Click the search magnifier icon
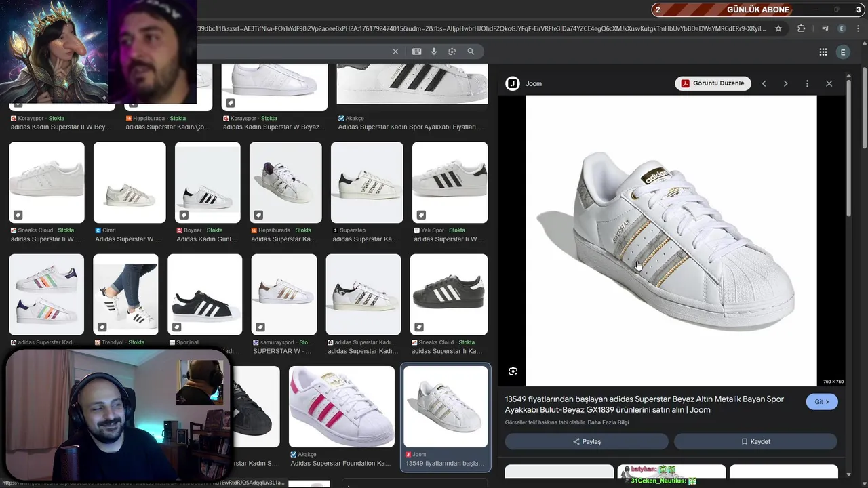Viewport: 868px width, 488px height. click(x=471, y=52)
